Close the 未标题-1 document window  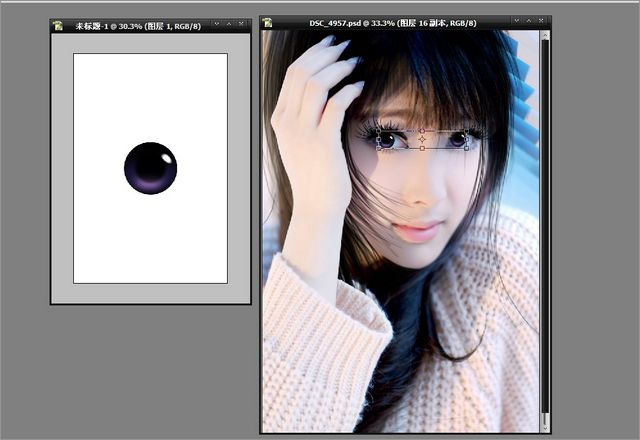(241, 24)
